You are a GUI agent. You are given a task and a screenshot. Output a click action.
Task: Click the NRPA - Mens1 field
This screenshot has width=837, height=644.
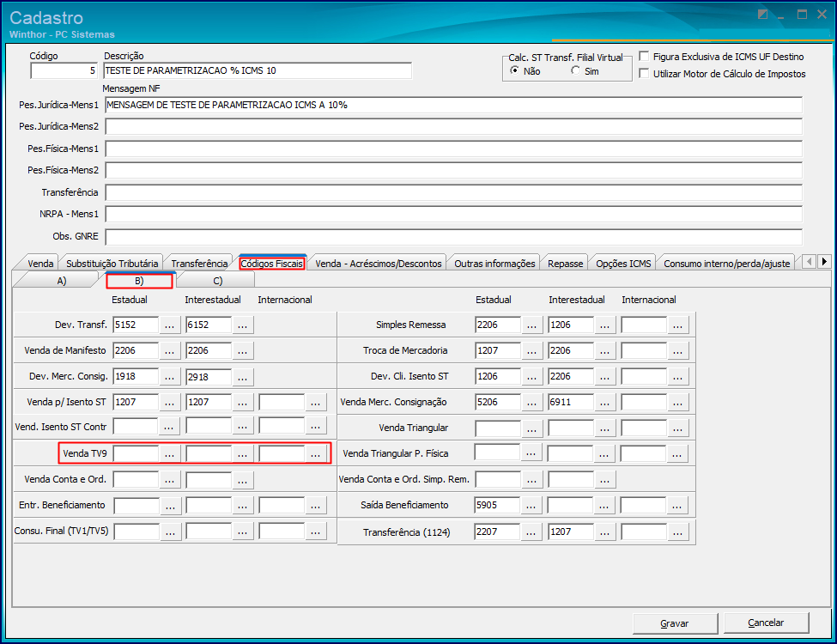point(454,214)
